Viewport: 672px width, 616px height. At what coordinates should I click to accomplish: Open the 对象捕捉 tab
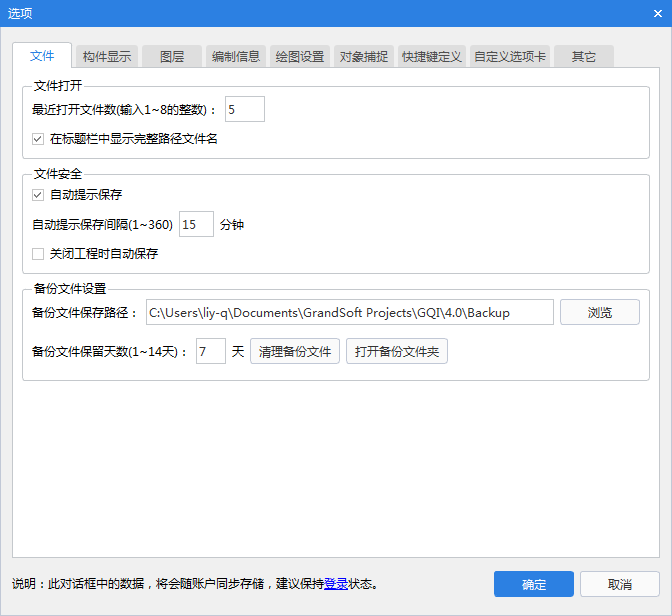tap(363, 57)
